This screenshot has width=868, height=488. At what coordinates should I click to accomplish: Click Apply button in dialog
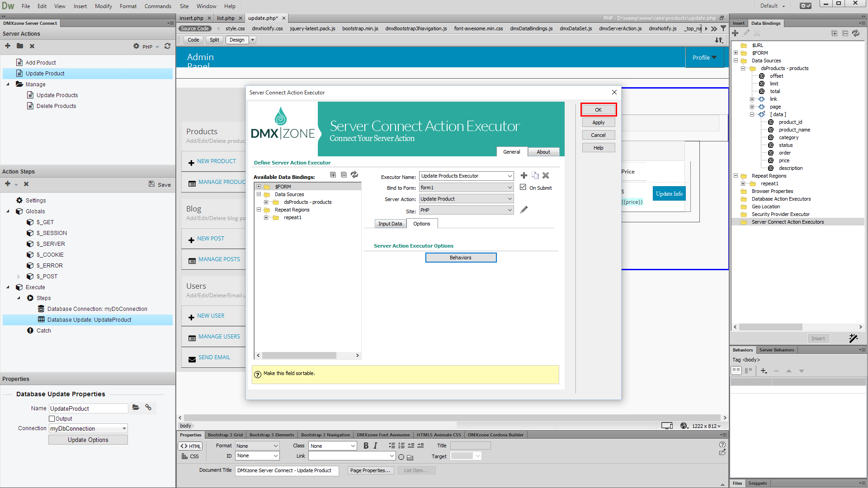click(x=598, y=122)
